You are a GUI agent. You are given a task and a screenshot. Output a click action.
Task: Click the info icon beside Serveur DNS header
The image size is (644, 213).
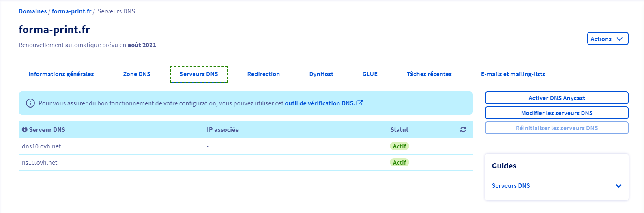coord(25,130)
